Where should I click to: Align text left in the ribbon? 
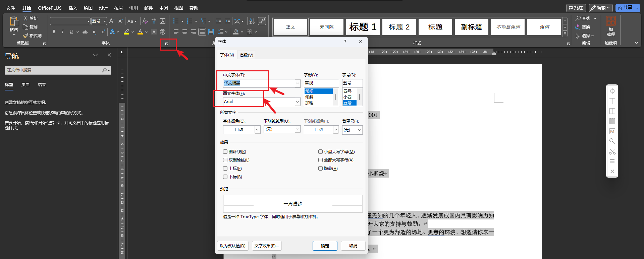coord(176,32)
